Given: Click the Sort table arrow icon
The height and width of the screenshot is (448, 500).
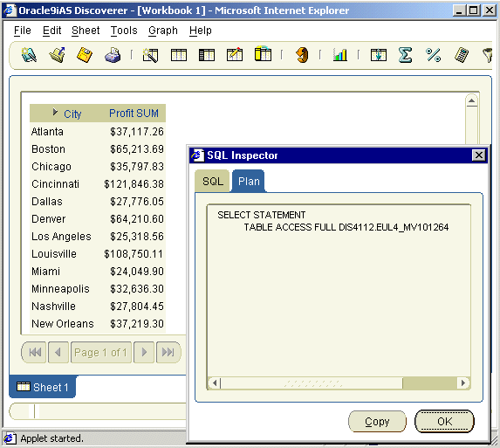Looking at the screenshot, I should [x=379, y=55].
